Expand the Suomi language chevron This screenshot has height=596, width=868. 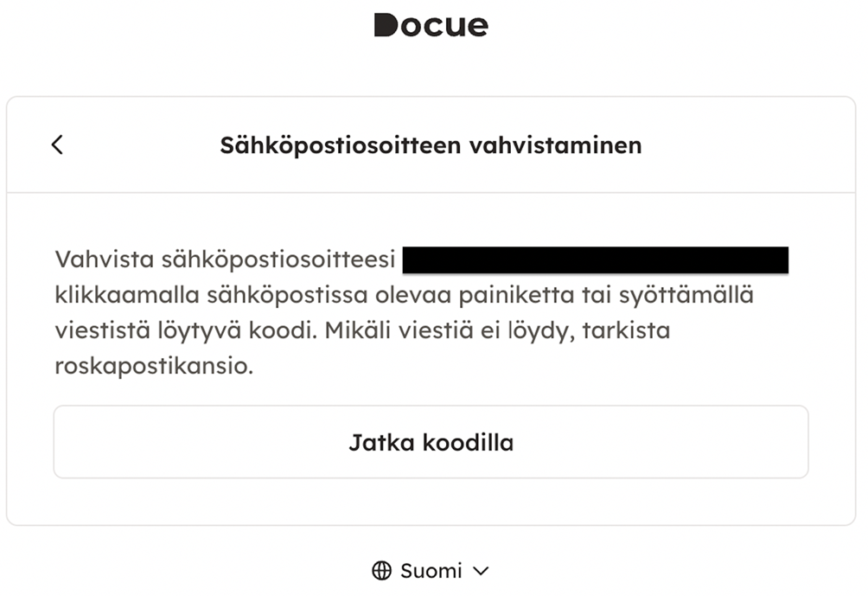tap(481, 571)
